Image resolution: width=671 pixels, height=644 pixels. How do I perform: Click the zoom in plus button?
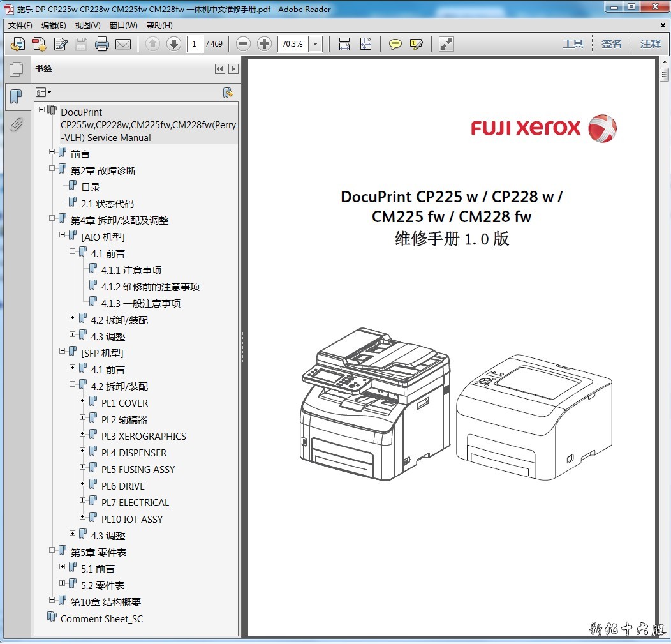pyautogui.click(x=264, y=44)
